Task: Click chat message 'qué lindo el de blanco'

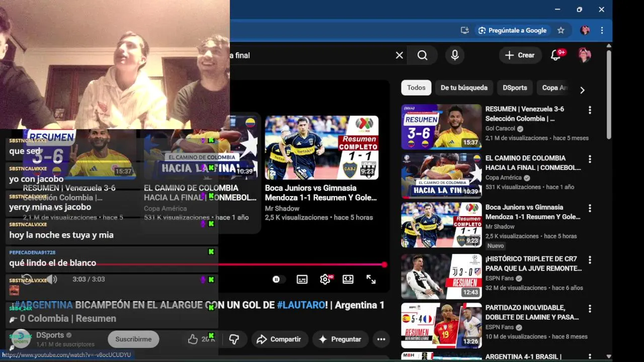Action: click(x=52, y=263)
